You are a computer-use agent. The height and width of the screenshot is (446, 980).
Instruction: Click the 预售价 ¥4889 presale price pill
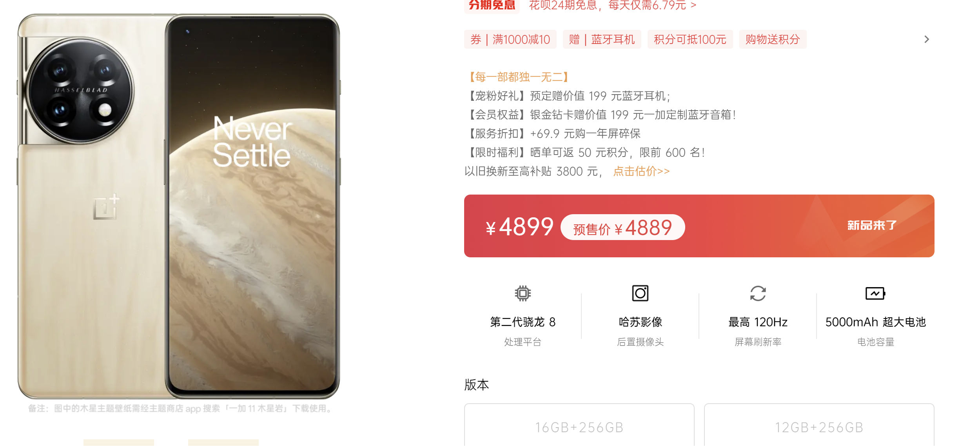coord(623,228)
